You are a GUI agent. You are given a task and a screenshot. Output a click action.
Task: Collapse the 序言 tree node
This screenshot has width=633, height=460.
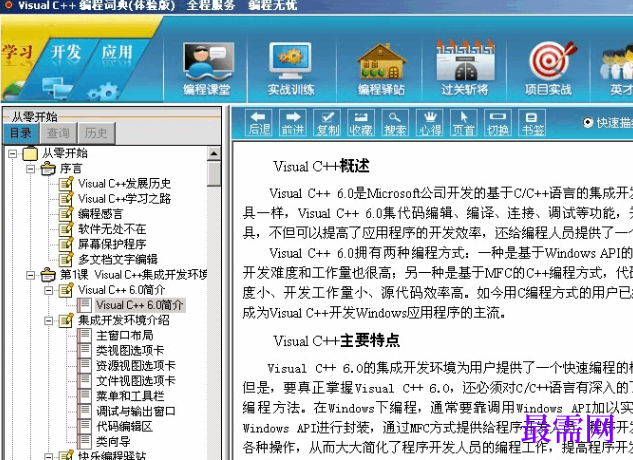point(30,168)
